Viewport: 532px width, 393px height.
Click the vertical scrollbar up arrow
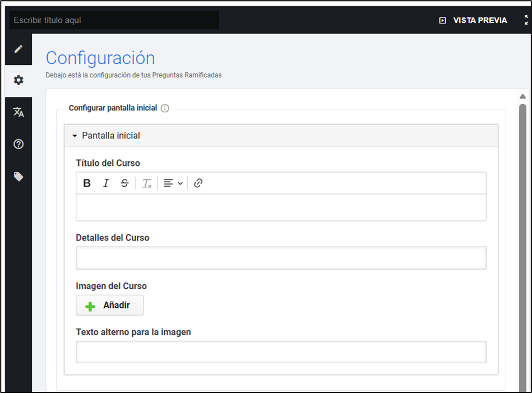522,96
